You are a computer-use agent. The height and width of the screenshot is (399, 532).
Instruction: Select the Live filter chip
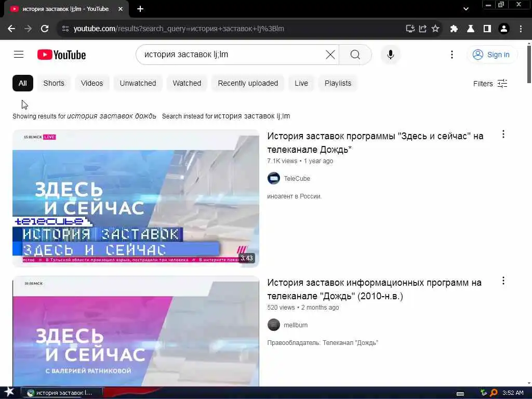[301, 83]
